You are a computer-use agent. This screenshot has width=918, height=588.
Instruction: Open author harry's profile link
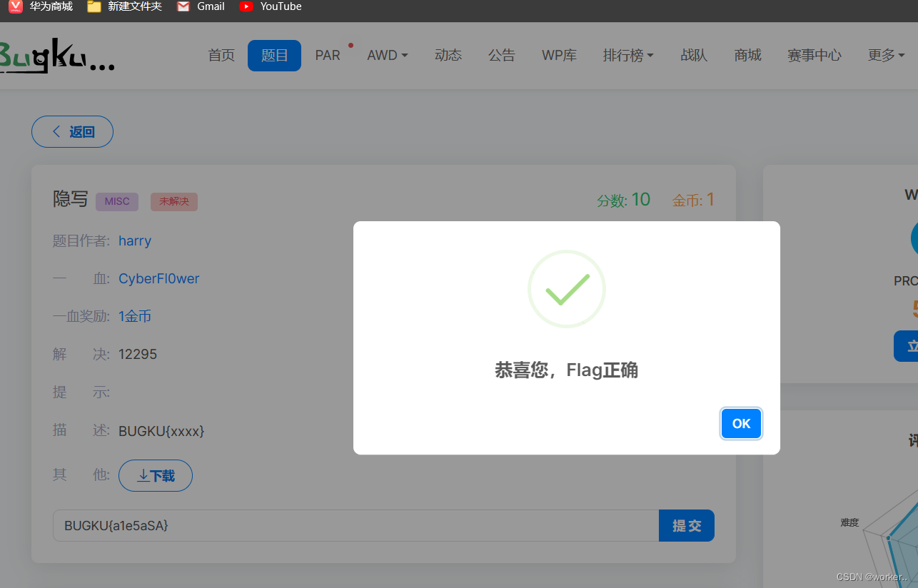click(x=135, y=240)
